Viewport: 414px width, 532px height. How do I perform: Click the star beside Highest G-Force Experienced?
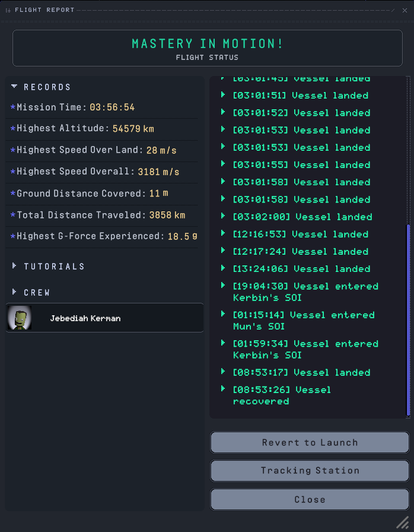pos(13,236)
